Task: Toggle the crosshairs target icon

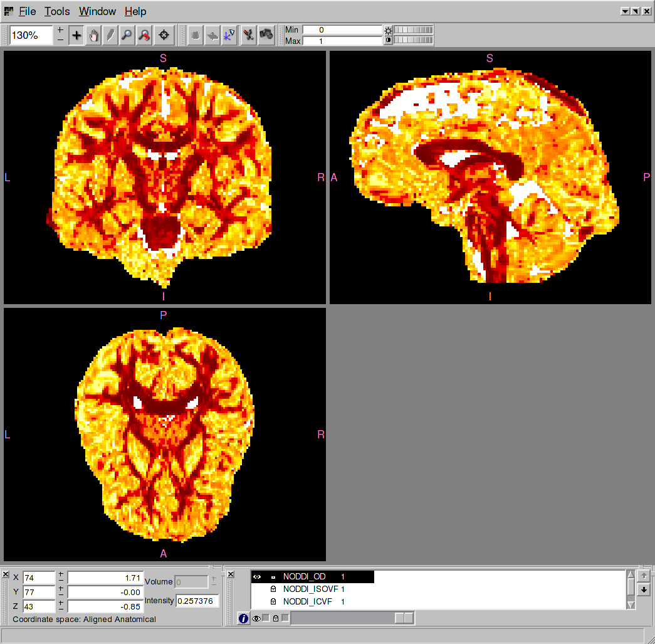Action: click(x=164, y=36)
